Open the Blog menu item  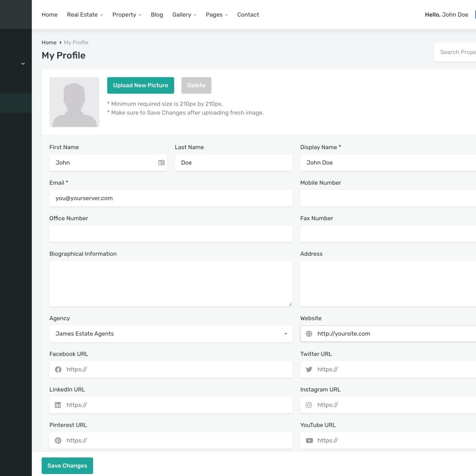coord(157,15)
